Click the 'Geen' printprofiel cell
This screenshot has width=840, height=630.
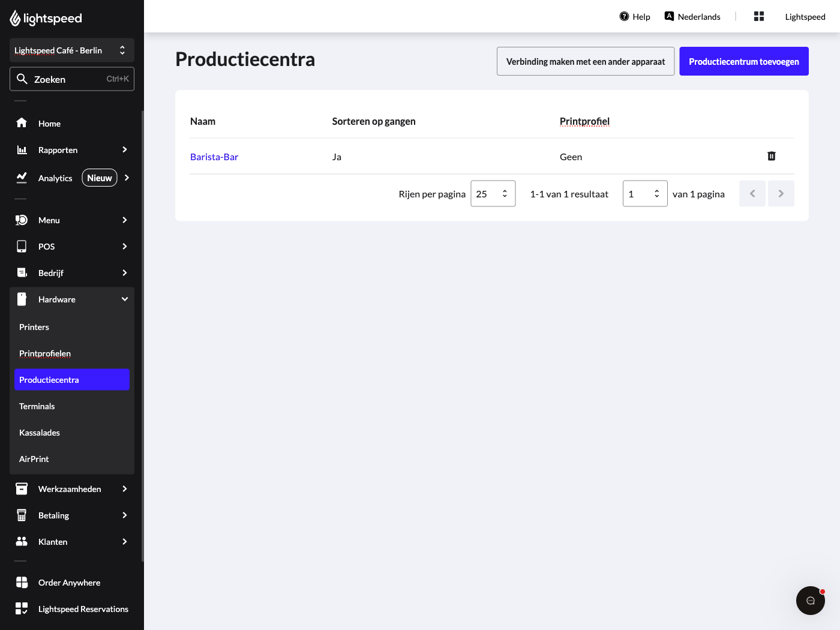pyautogui.click(x=571, y=157)
